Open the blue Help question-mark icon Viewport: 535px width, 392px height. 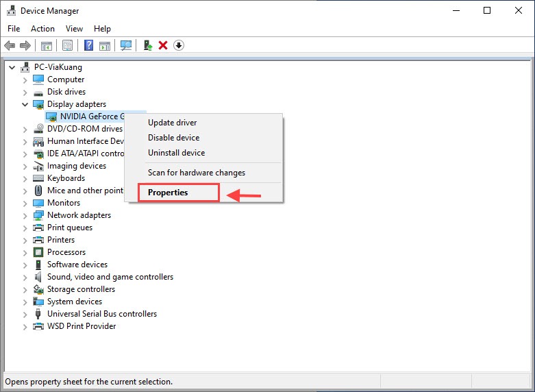click(89, 45)
